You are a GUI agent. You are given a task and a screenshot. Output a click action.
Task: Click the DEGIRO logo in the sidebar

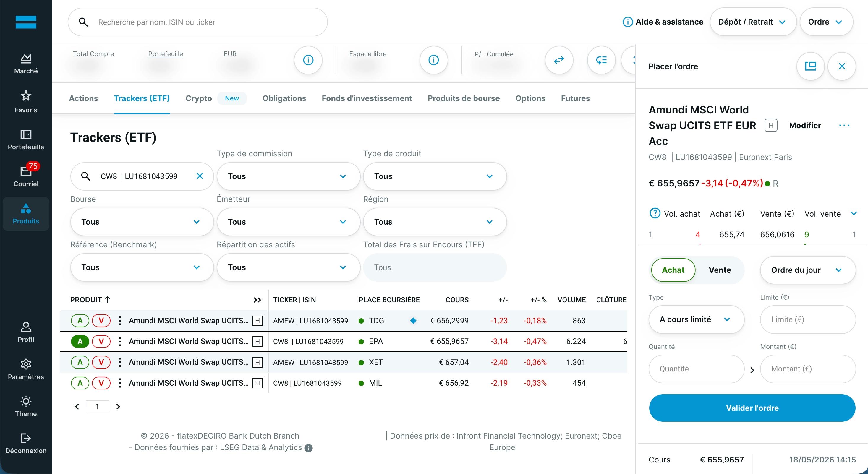(26, 22)
